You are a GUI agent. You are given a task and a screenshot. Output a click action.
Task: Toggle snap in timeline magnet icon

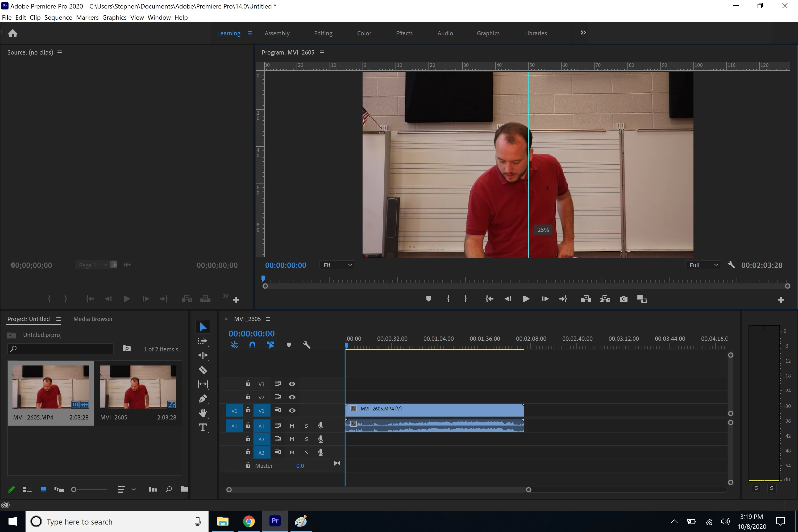[x=252, y=345]
